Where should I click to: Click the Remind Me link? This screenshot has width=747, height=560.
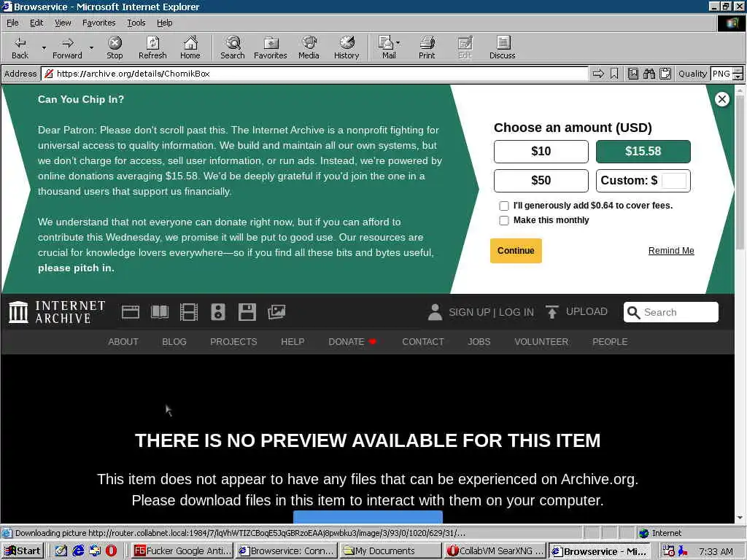tap(671, 251)
